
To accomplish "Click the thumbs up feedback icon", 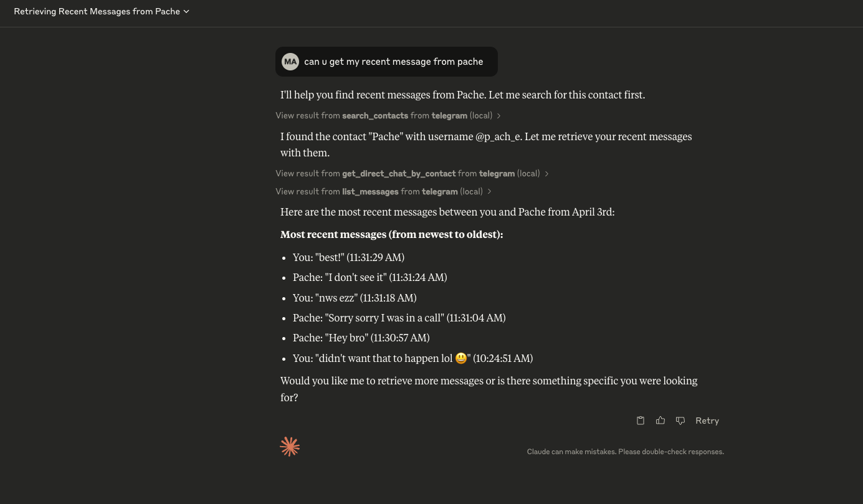I will point(660,421).
